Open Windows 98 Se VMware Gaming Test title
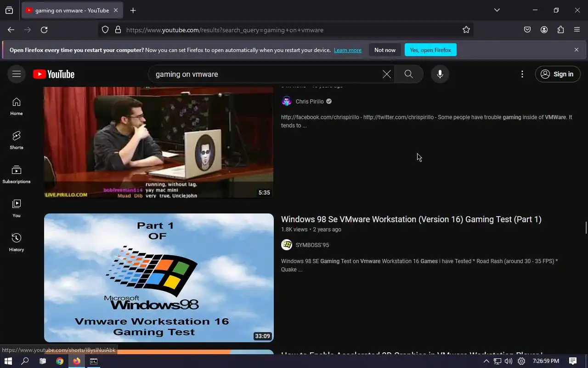588x368 pixels. (x=411, y=219)
